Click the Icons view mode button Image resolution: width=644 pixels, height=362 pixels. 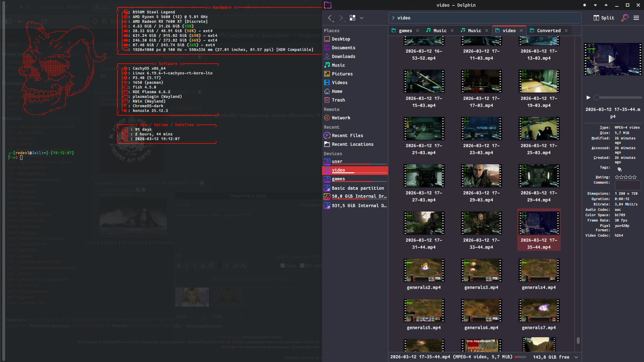(352, 18)
